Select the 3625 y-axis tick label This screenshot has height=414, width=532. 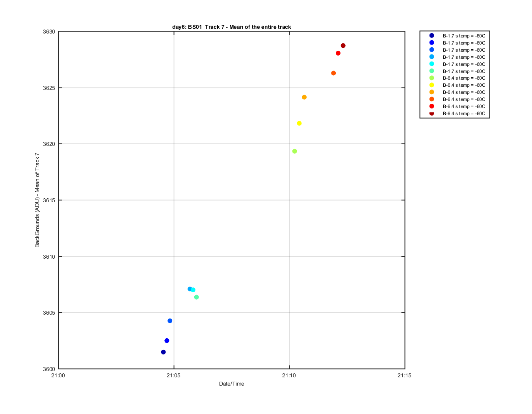pyautogui.click(x=49, y=88)
